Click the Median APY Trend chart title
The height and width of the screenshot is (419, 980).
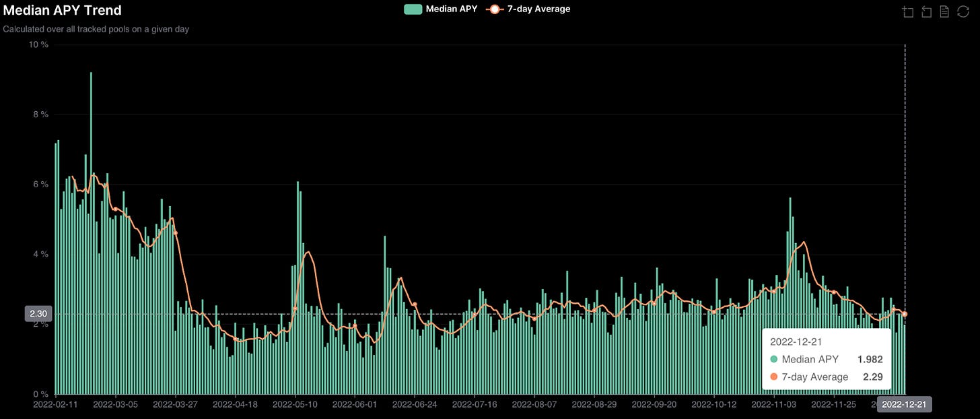(63, 11)
